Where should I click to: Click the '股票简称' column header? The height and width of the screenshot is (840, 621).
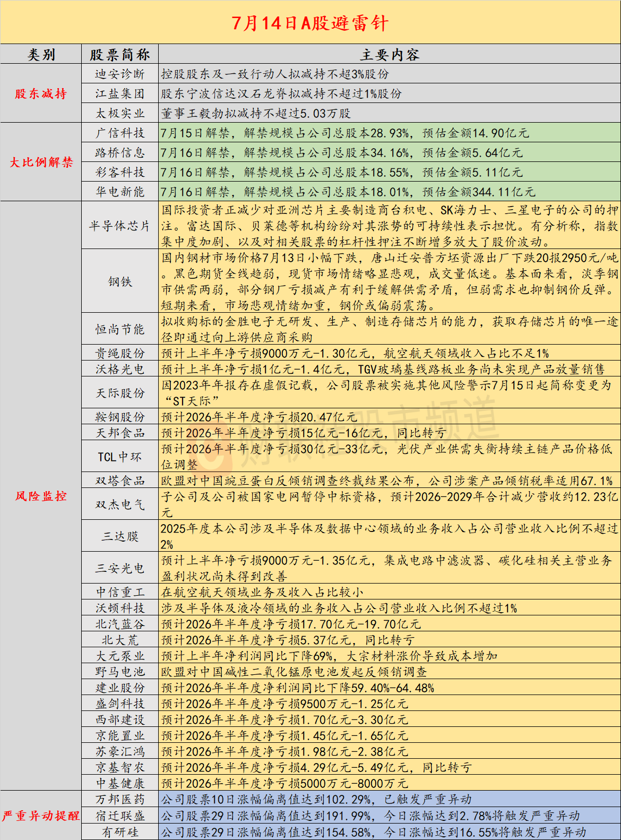(x=120, y=55)
